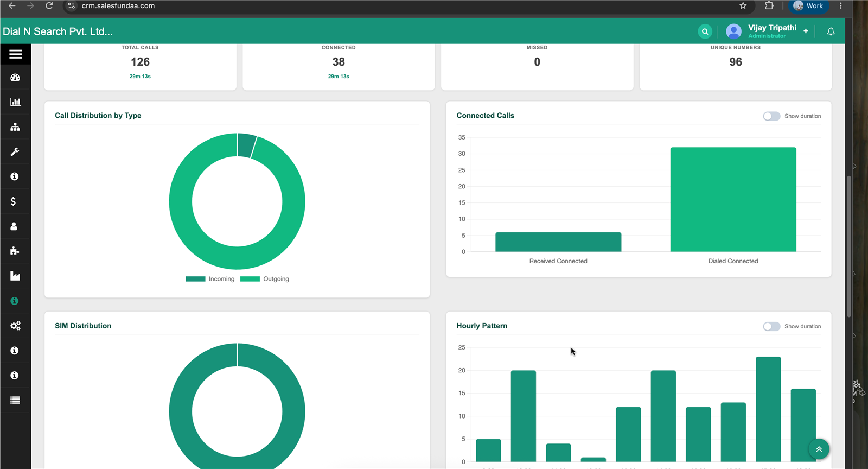Click the Administrator role label

[x=767, y=36]
